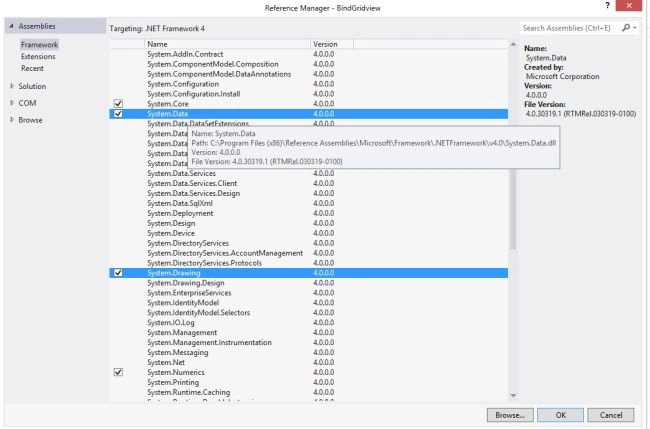This screenshot has width=650, height=429.
Task: Select System.Runtime.Caching assembly
Action: [x=308, y=392]
